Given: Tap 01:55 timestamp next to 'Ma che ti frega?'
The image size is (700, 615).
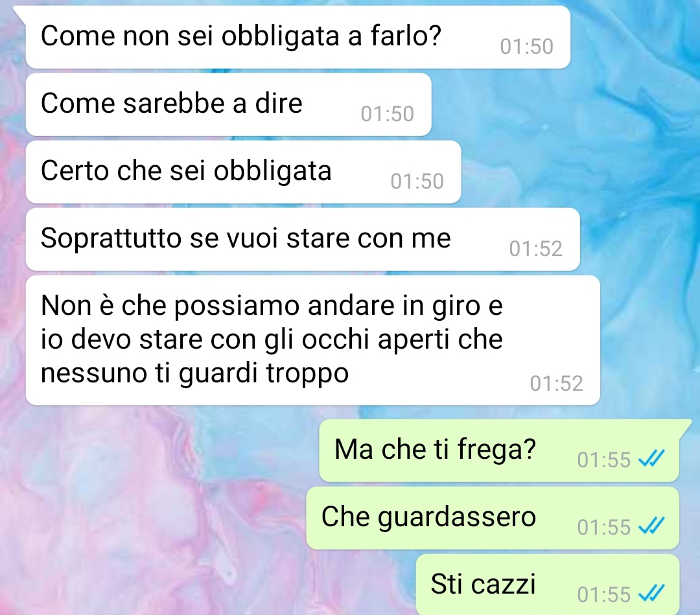Looking at the screenshot, I should (x=603, y=459).
